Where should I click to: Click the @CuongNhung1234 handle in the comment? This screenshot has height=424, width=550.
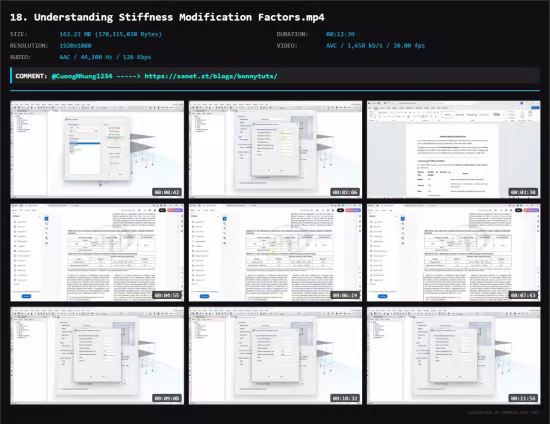[82, 76]
